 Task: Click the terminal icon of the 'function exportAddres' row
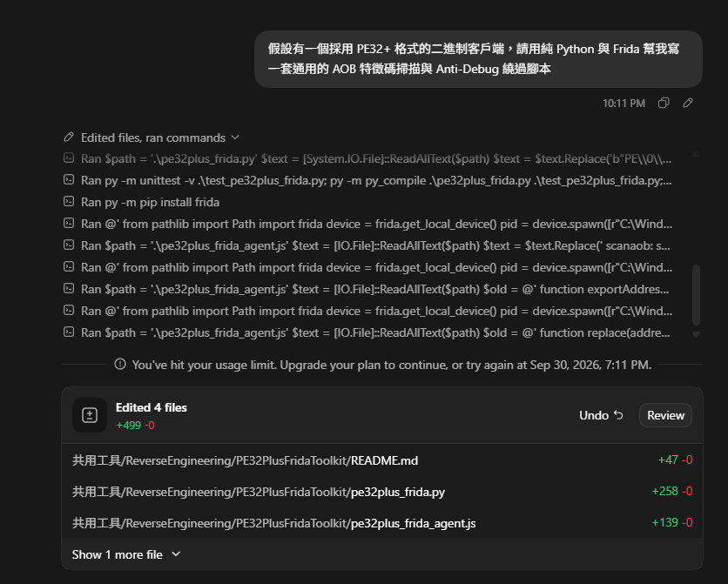(x=69, y=289)
